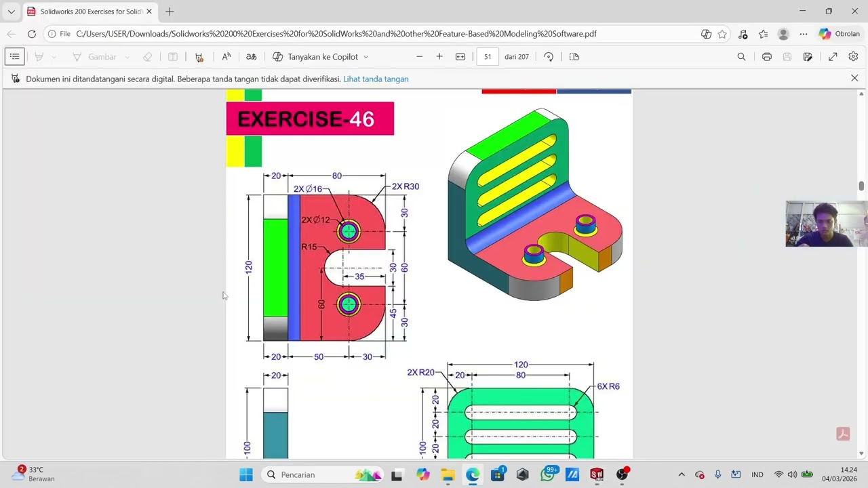This screenshot has height=488, width=868.
Task: Rotate the PDF page
Action: click(549, 57)
